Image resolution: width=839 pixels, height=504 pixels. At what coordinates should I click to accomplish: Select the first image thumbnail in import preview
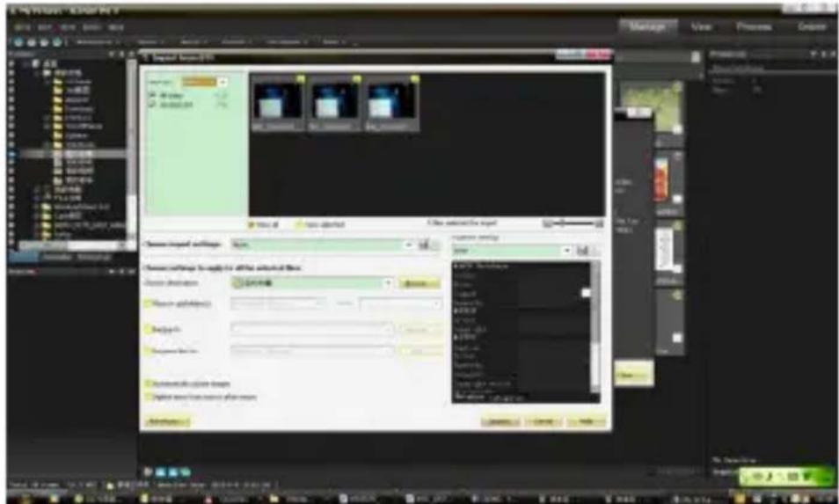tap(277, 101)
